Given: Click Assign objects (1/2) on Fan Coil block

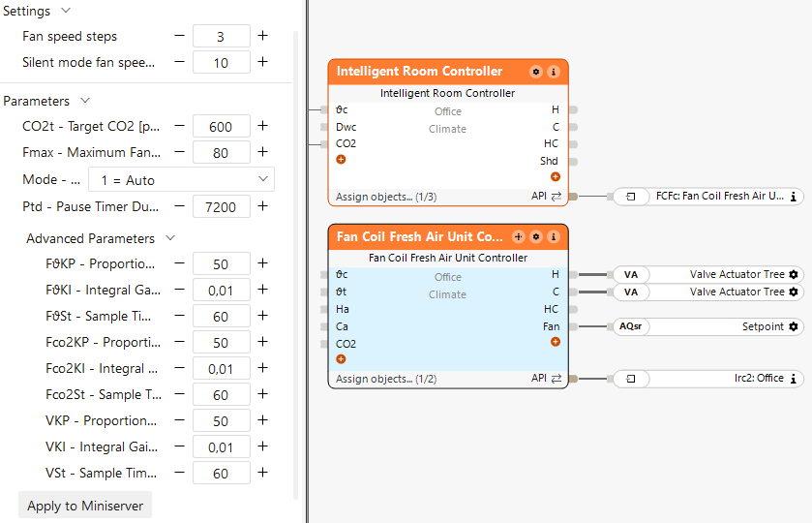Looking at the screenshot, I should 385,379.
